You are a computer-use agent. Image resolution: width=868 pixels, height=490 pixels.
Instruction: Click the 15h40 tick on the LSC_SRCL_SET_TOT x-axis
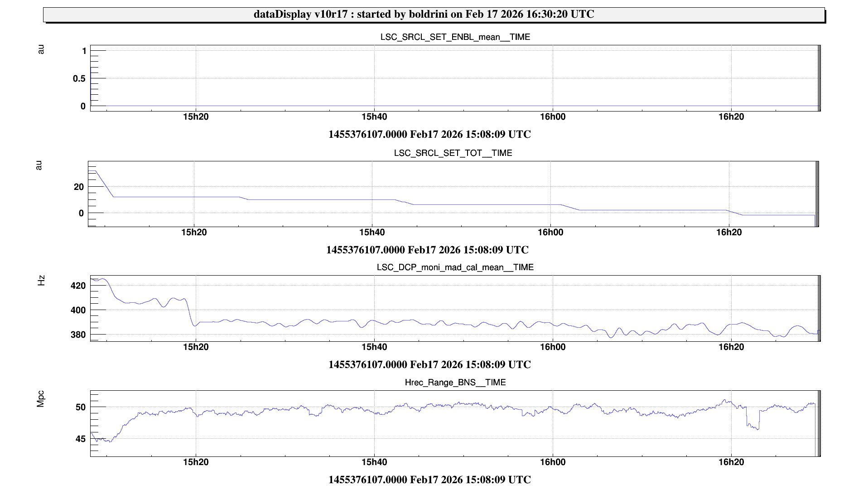click(x=372, y=233)
